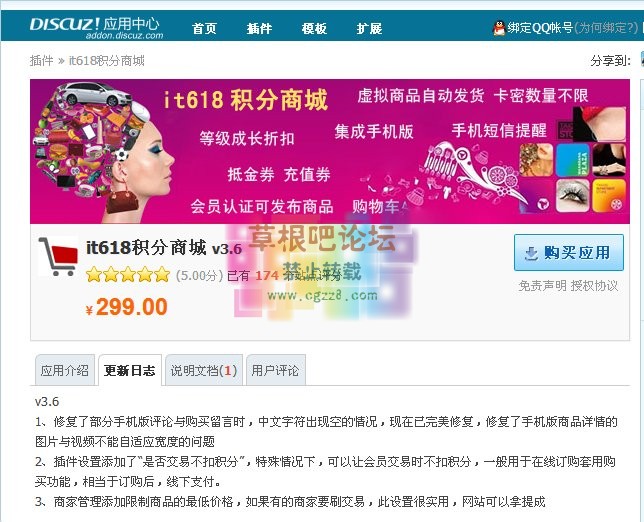Screen dimensions: 644x522
Task: Click the QQ penguin icon
Action: pos(499,28)
